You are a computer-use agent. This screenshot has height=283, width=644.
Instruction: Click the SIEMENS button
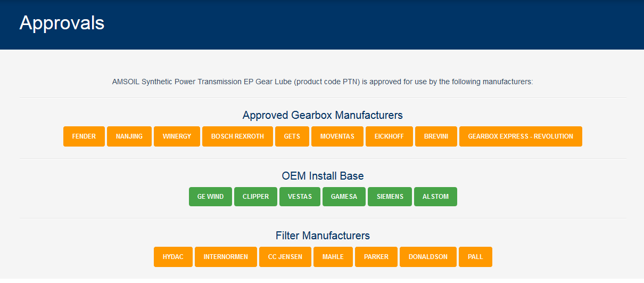(390, 196)
